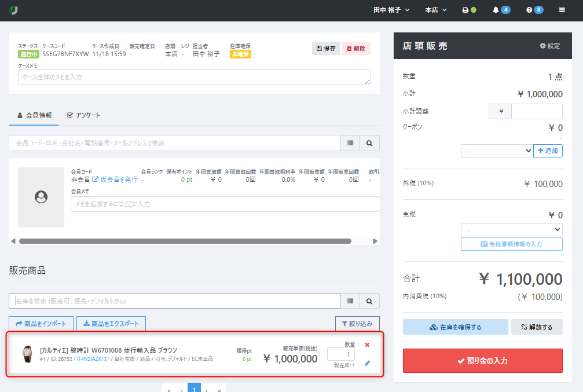Click barcode scan icon in member search
Screen dimensions: 583x392
[350, 143]
